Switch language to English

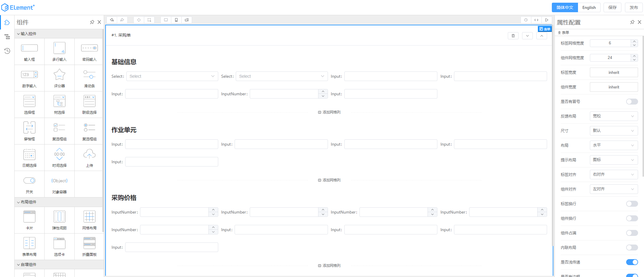tap(589, 7)
